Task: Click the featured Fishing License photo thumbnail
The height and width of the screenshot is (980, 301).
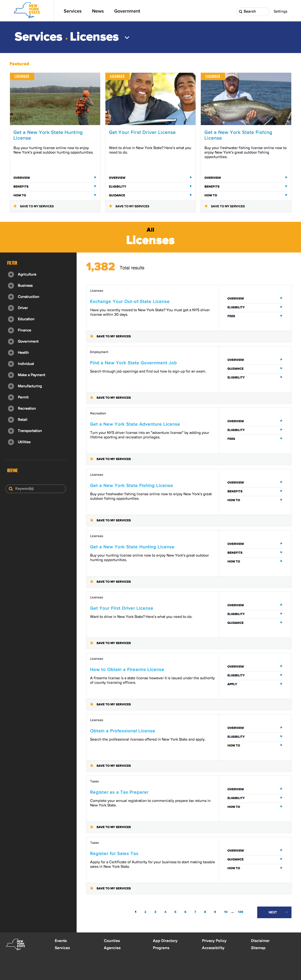Action: (x=246, y=99)
